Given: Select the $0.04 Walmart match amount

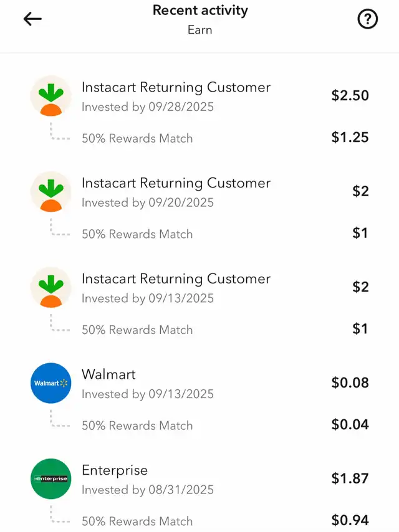Looking at the screenshot, I should 350,424.
